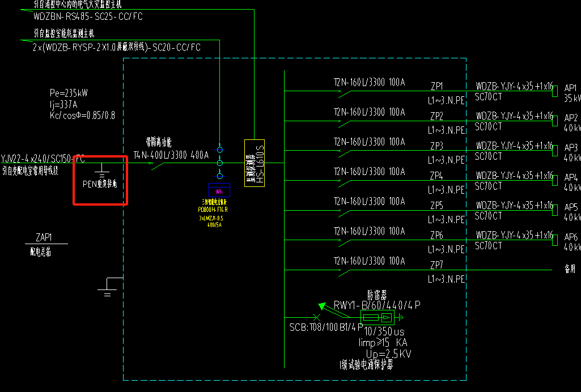Click the 引自监控室能耗监测主机 annotation
The image size is (581, 392).
click(64, 33)
